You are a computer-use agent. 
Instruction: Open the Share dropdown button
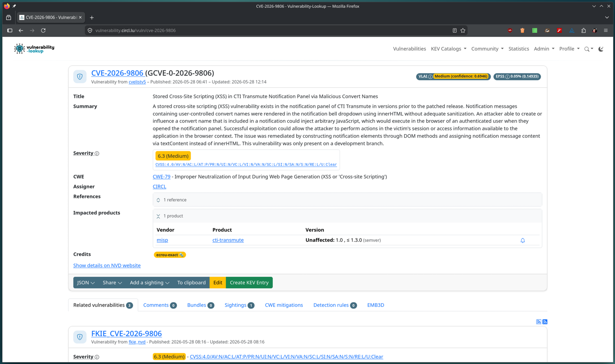112,283
